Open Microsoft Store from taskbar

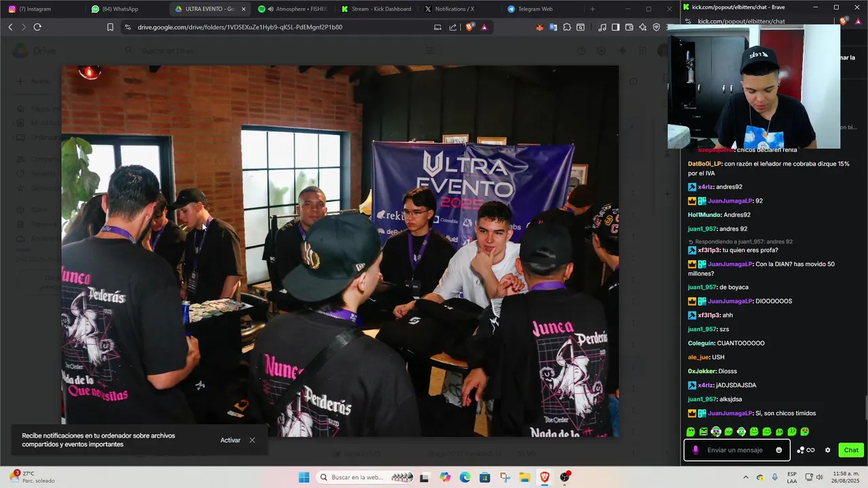point(485,477)
